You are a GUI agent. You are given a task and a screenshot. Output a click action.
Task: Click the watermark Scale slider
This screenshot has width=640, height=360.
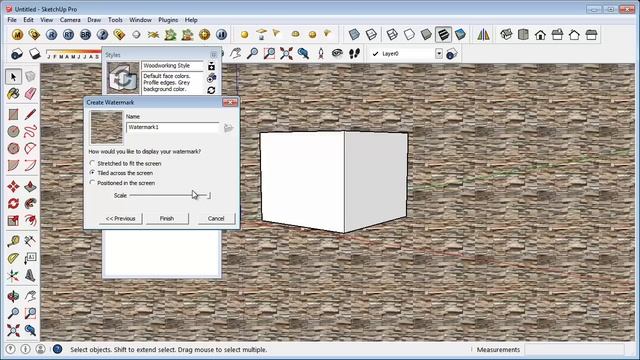coord(170,196)
